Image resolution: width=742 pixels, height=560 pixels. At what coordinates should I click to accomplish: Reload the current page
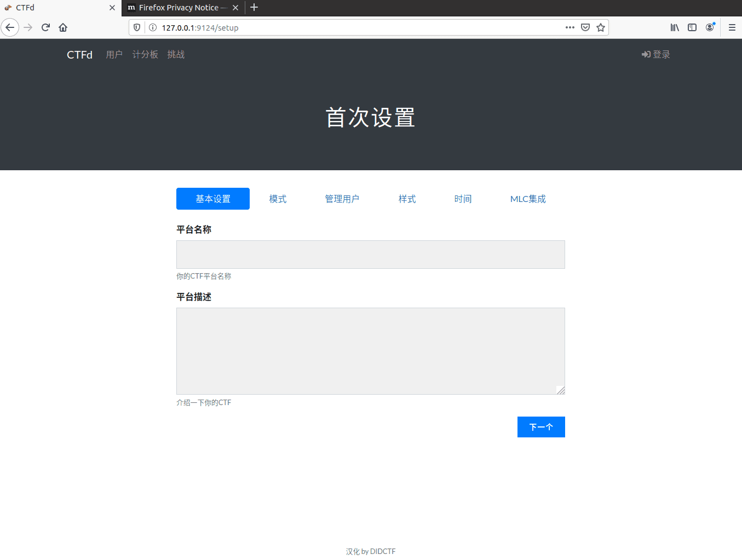tap(45, 27)
